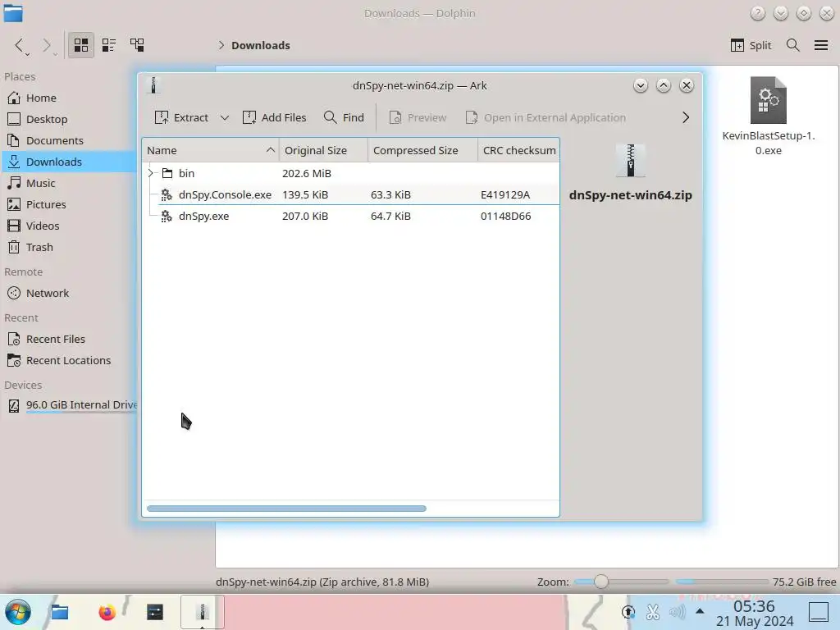Sort by Original Size column

point(323,151)
